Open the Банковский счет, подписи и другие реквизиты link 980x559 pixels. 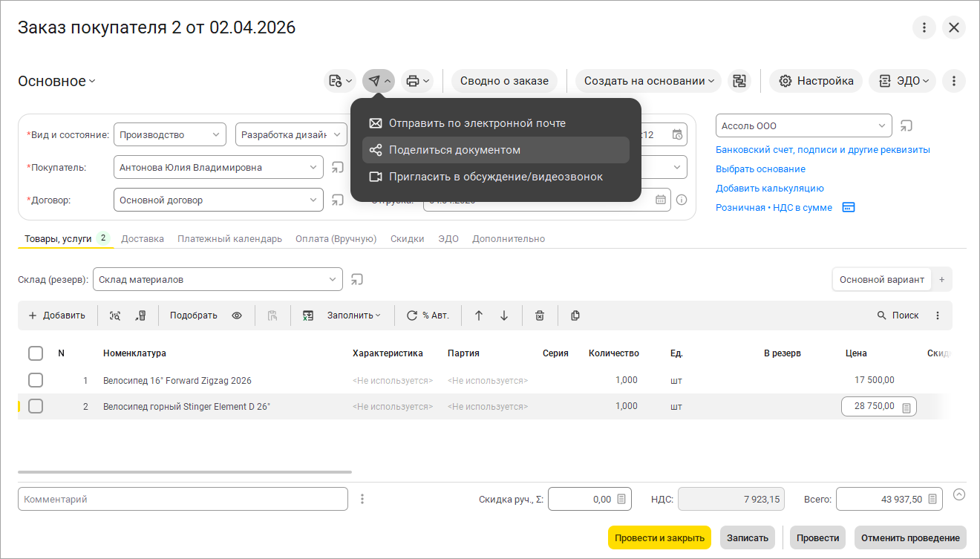[823, 150]
